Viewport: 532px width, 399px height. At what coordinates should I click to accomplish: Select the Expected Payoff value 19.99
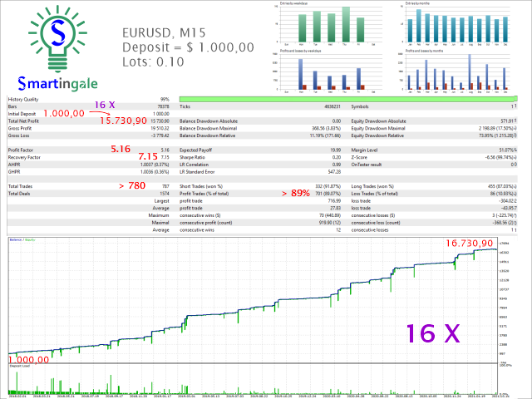(x=336, y=150)
